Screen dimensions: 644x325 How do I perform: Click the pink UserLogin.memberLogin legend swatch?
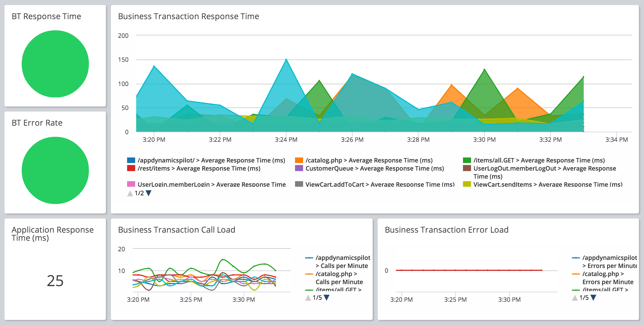tap(131, 184)
